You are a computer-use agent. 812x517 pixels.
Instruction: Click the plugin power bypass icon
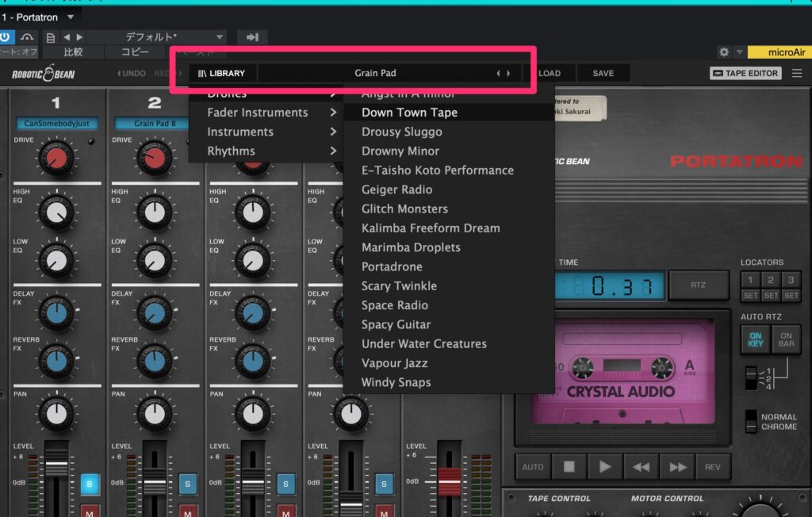click(6, 37)
